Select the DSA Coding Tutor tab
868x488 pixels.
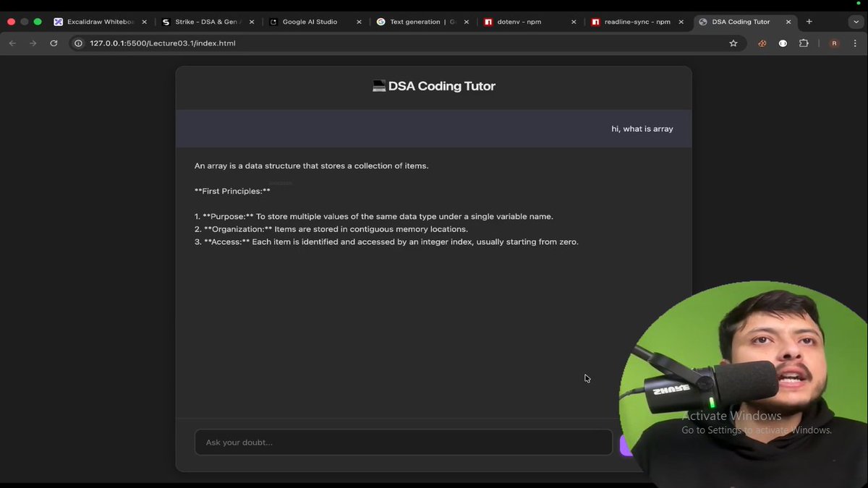pos(745,22)
